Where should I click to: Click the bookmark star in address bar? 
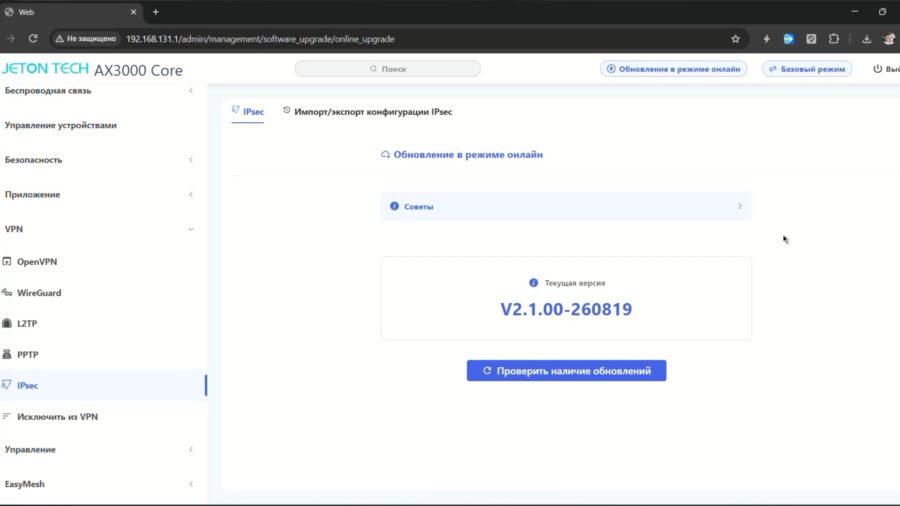coord(735,39)
